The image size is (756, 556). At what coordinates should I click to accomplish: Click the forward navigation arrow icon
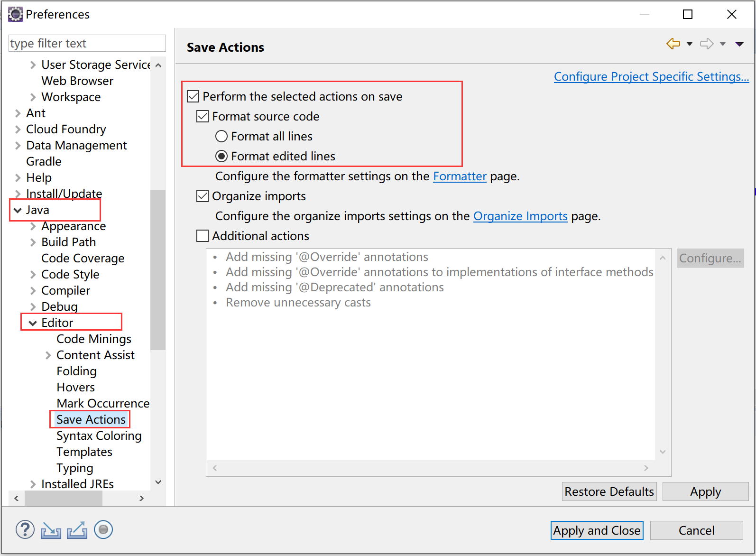(707, 44)
